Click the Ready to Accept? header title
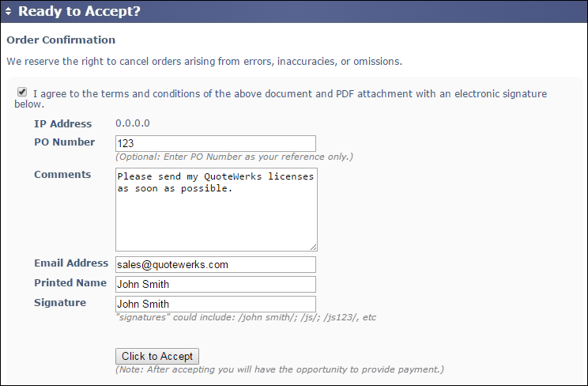This screenshot has height=386, width=588. [79, 12]
